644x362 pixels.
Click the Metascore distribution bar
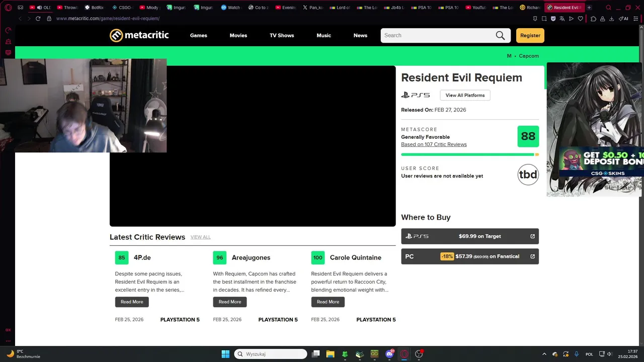[x=470, y=154]
